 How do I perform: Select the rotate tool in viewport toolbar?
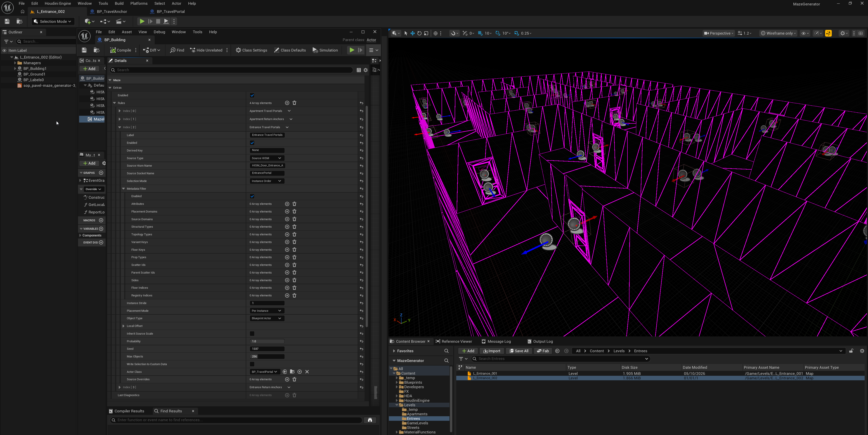click(x=419, y=33)
